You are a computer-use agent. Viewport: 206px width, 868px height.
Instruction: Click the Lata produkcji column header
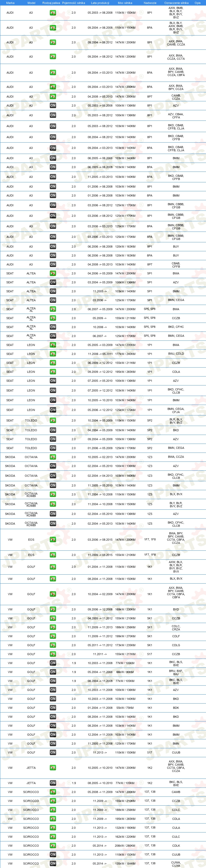click(100, 3)
